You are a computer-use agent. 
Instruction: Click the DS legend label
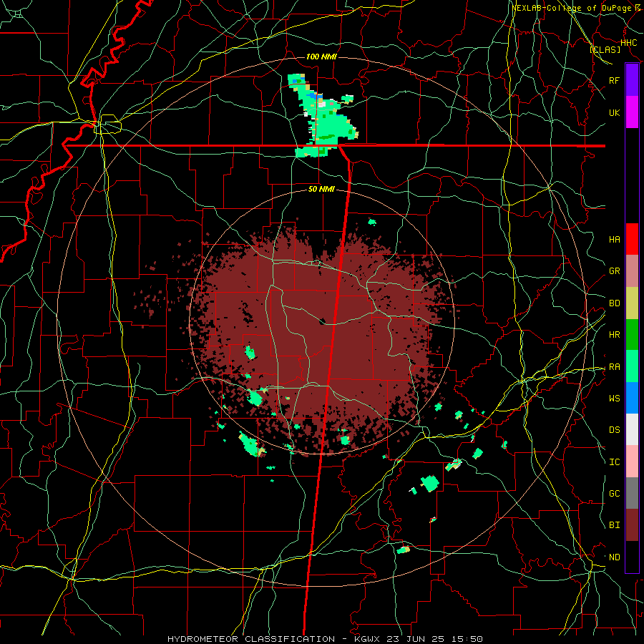click(x=614, y=430)
